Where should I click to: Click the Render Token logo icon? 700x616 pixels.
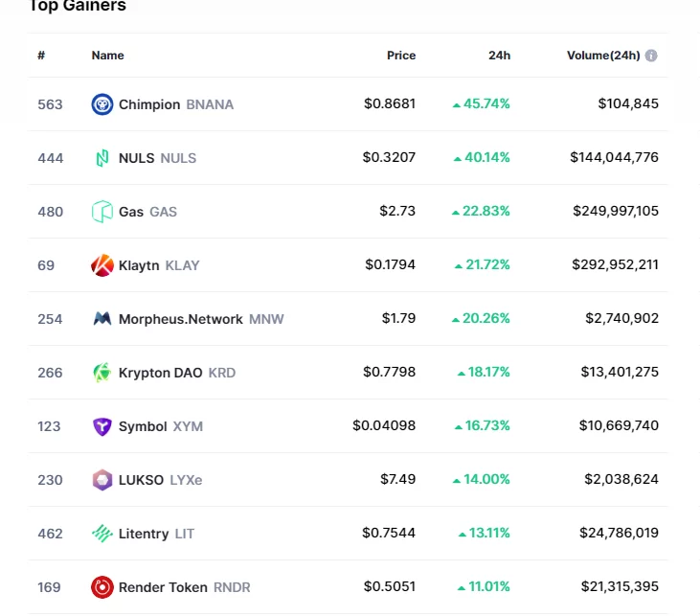click(x=102, y=587)
